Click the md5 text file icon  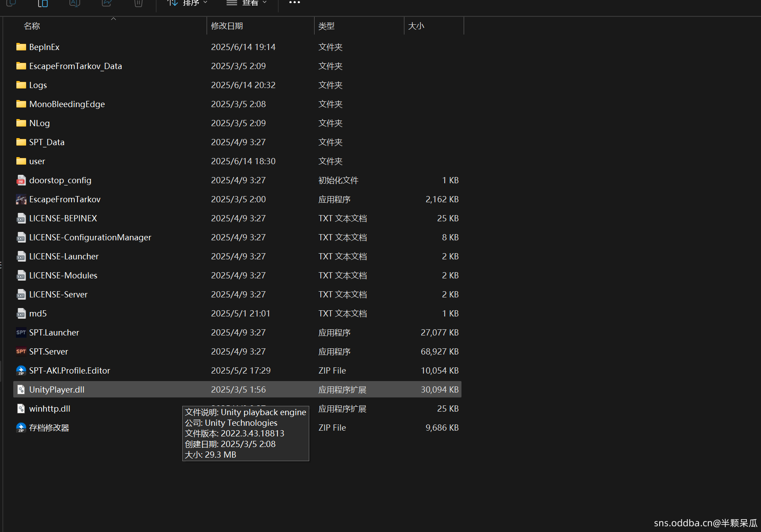(x=21, y=313)
